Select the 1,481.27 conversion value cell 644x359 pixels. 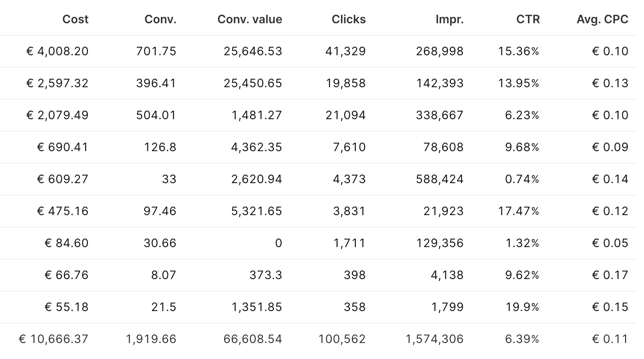[x=257, y=115]
